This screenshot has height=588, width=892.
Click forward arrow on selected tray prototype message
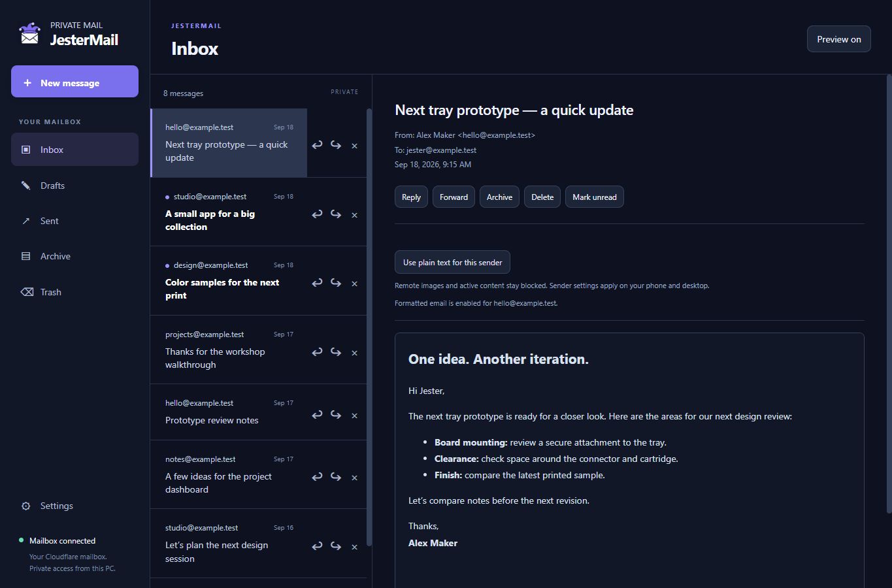[336, 145]
